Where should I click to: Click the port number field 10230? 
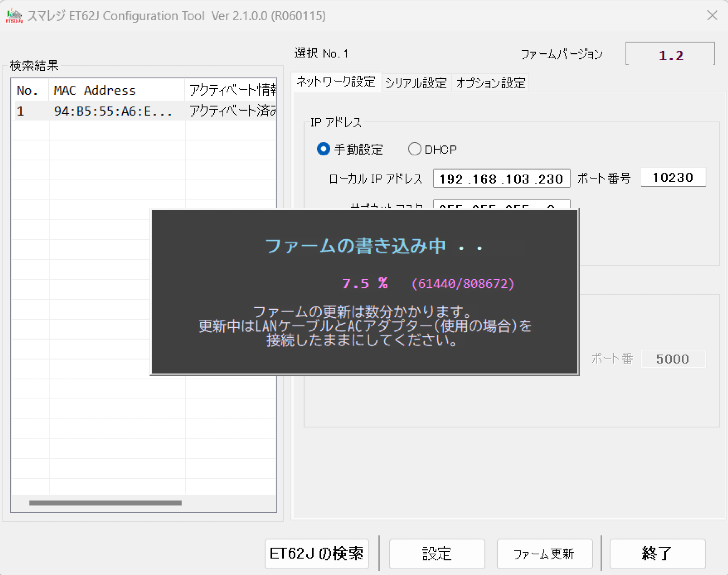[673, 177]
